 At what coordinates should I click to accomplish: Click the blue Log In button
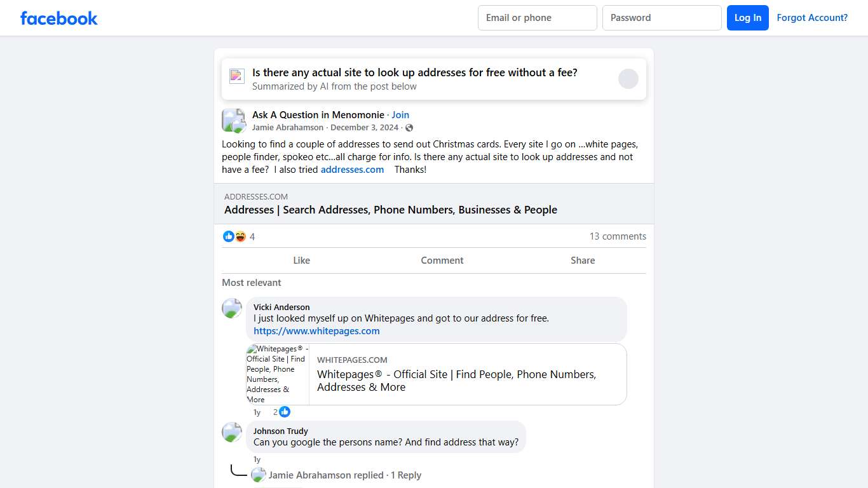747,18
